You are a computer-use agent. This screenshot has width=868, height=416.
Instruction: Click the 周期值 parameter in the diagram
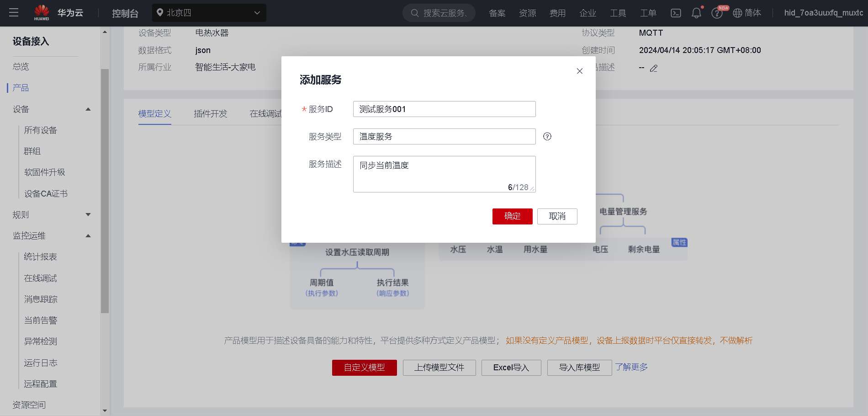point(322,283)
